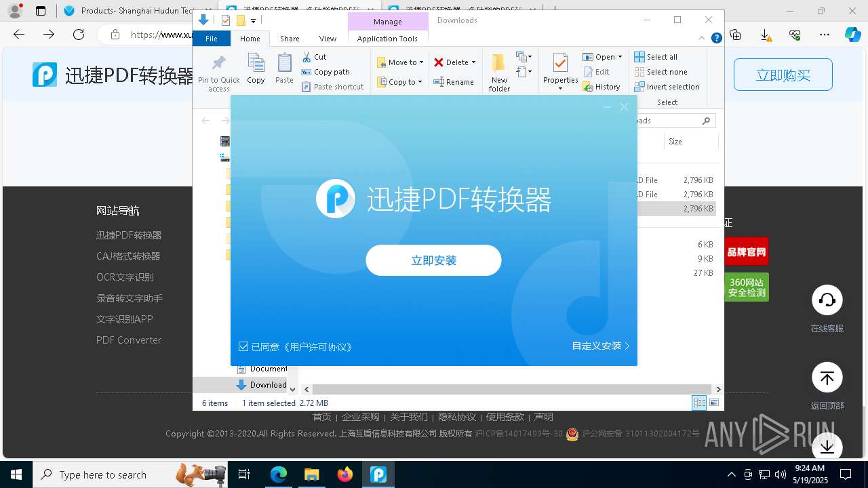Click the History icon in ribbon

[x=588, y=87]
